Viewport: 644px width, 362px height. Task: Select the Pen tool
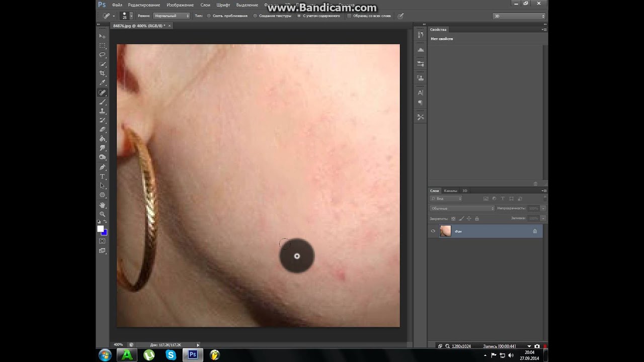click(102, 167)
